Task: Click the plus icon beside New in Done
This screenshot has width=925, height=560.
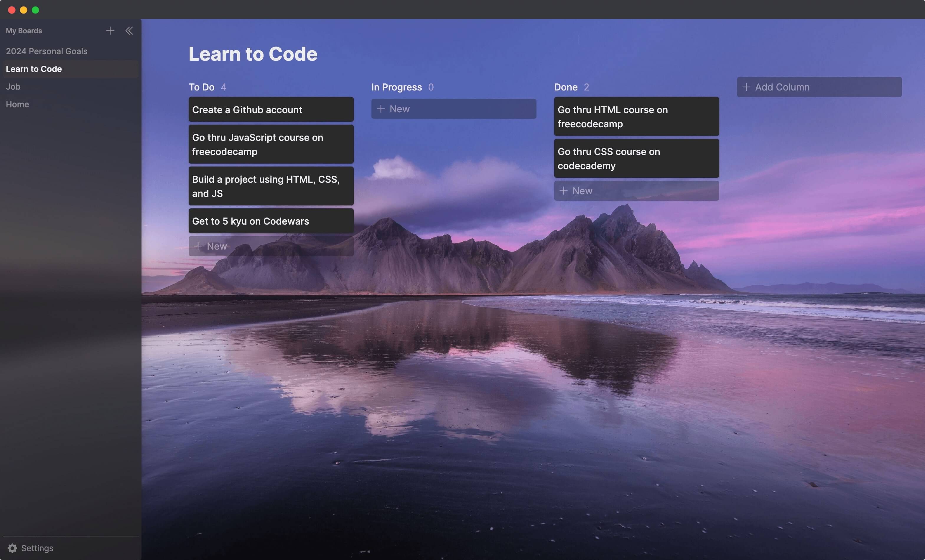Action: [x=564, y=191]
